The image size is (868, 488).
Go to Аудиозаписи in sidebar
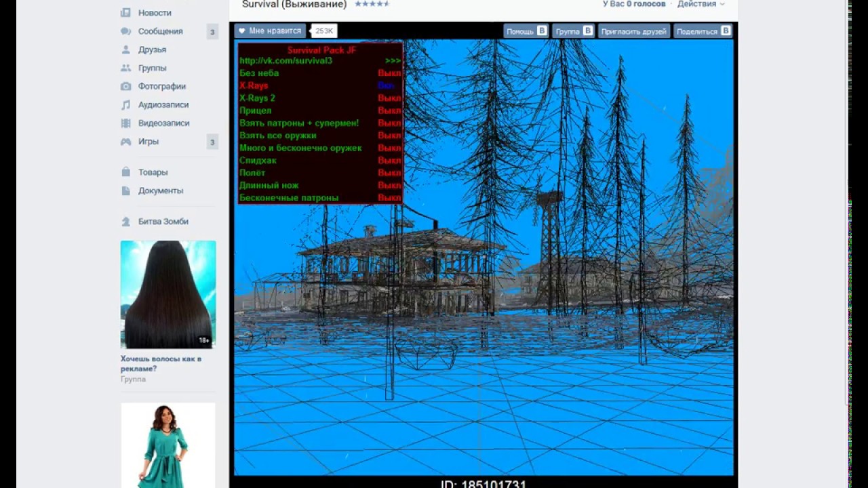pyautogui.click(x=163, y=104)
